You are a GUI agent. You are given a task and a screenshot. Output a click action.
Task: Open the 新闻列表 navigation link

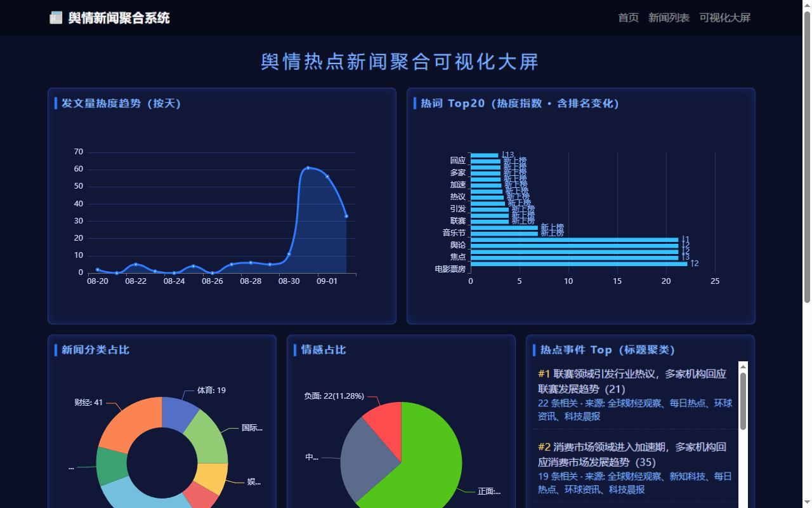pyautogui.click(x=669, y=18)
